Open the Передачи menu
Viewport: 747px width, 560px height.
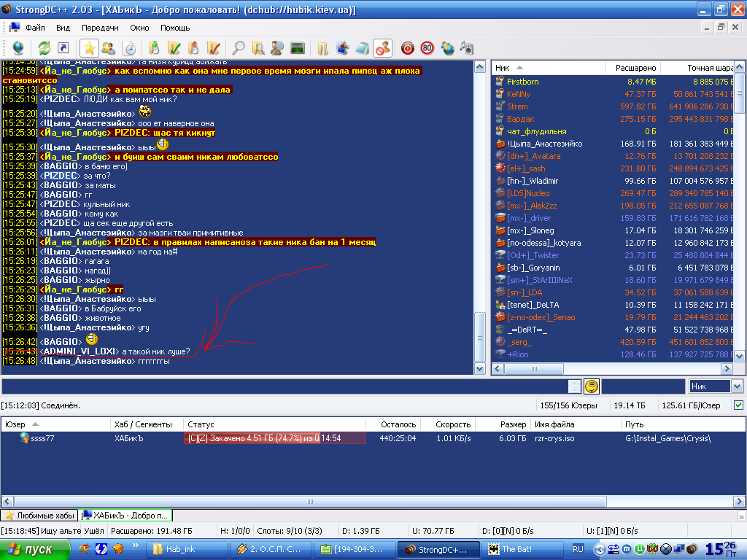(100, 28)
